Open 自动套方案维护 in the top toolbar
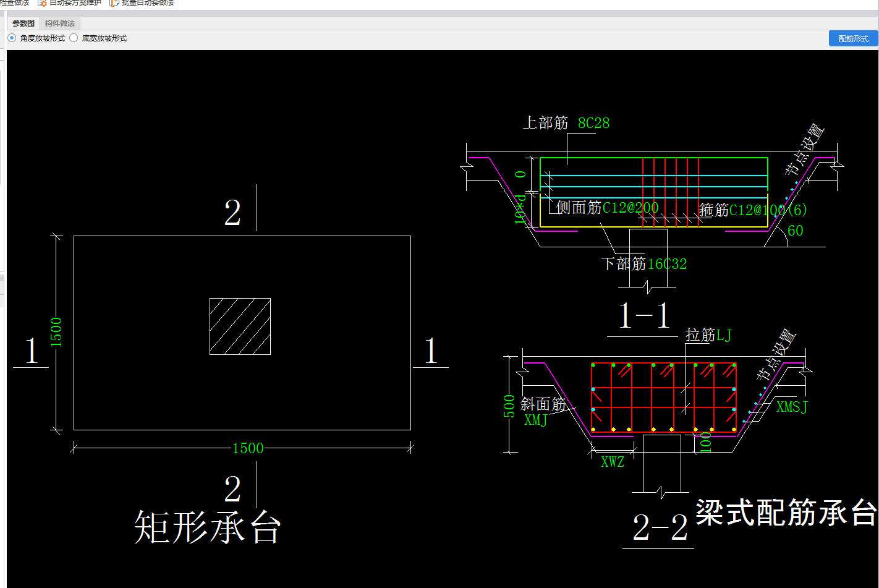 point(69,3)
